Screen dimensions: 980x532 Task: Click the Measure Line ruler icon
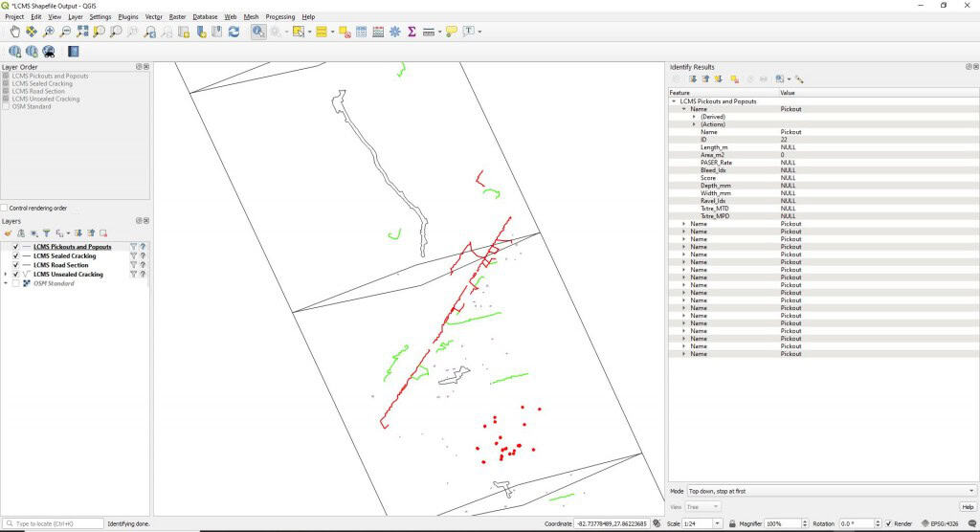pyautogui.click(x=428, y=32)
